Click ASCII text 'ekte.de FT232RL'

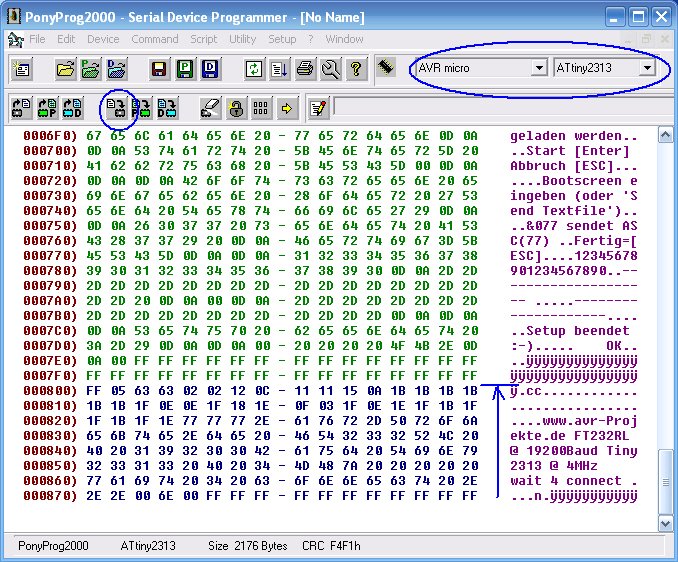(569, 436)
